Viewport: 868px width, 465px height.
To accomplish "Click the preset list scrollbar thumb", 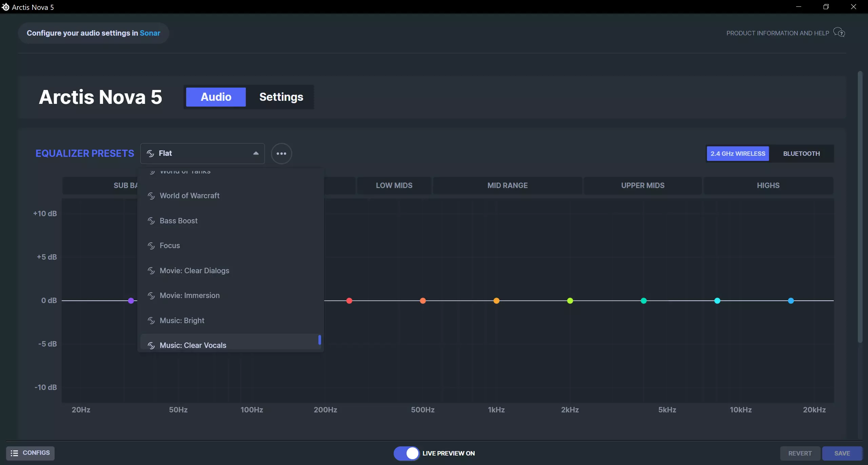I will tap(319, 340).
